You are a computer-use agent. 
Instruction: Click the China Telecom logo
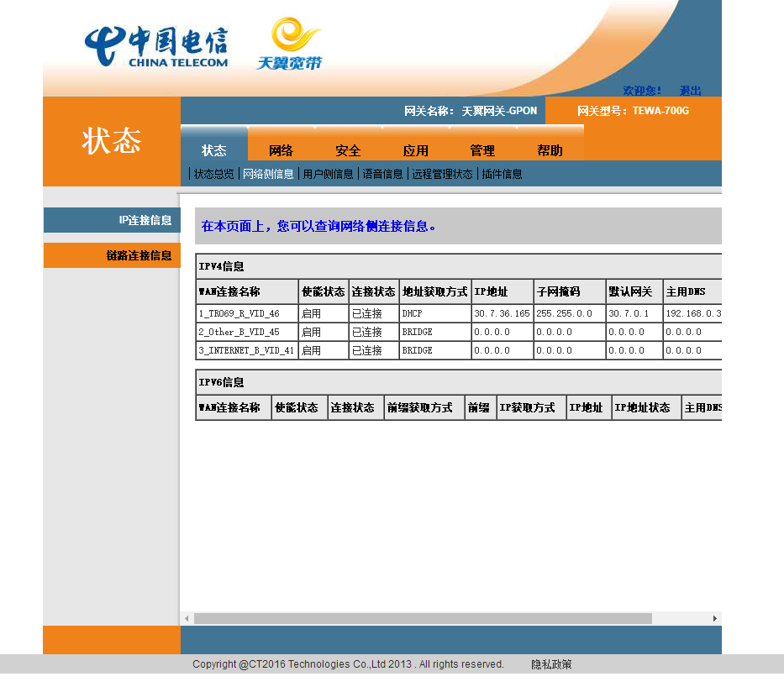pos(156,46)
